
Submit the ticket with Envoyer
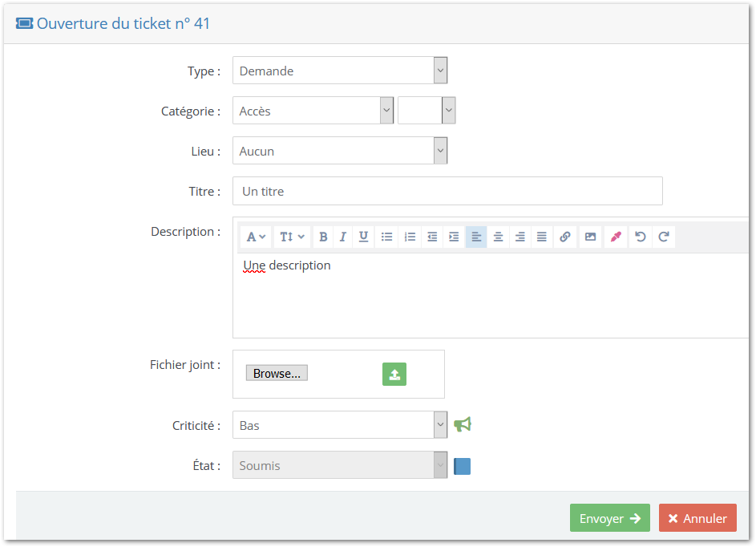[610, 518]
